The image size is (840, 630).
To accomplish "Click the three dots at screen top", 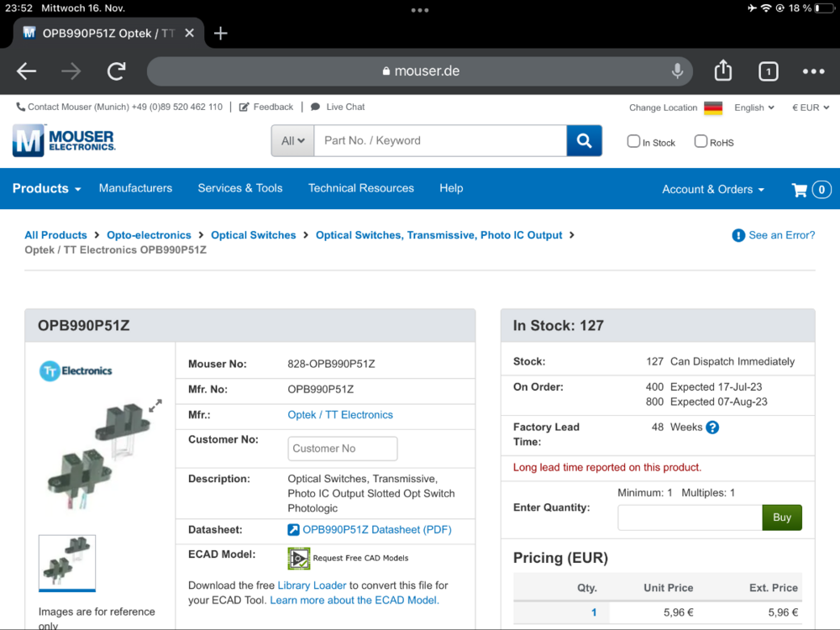I will tap(419, 10).
